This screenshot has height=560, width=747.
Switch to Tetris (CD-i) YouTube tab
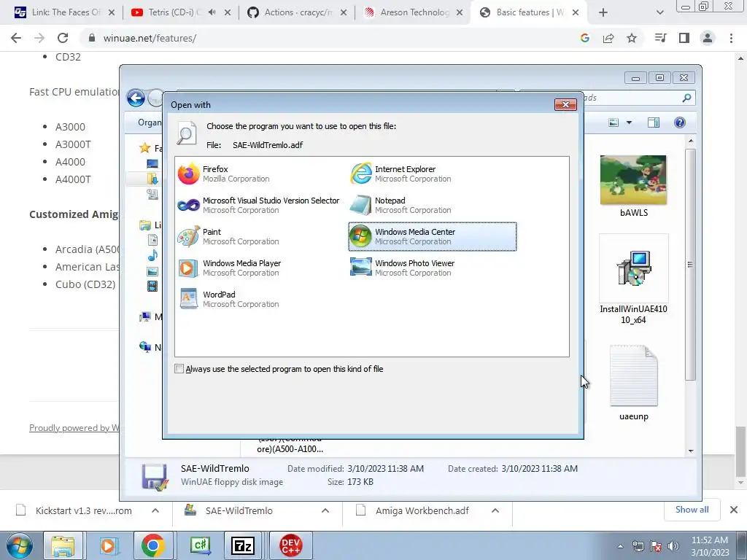174,12
